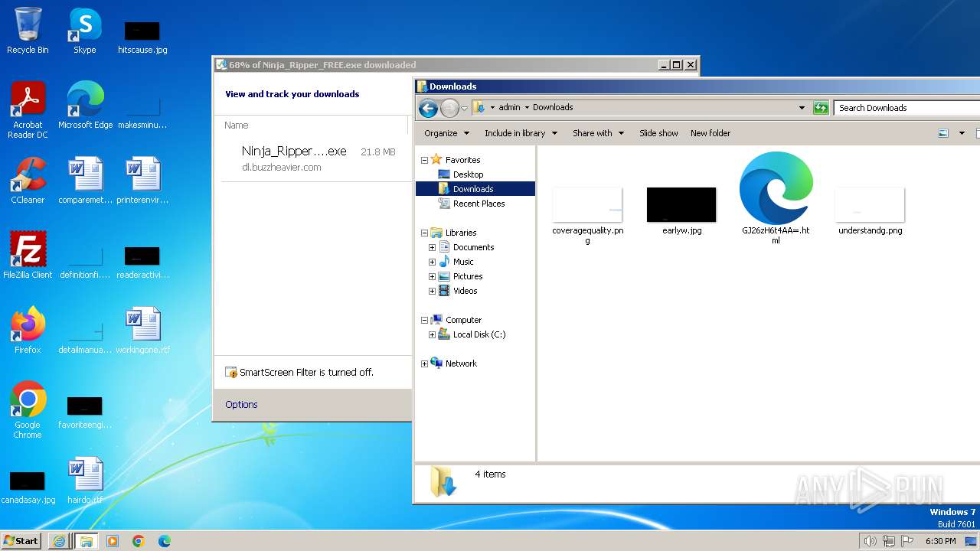The width and height of the screenshot is (980, 551).
Task: Open Google Chrome desktop shortcut
Action: pos(28,410)
